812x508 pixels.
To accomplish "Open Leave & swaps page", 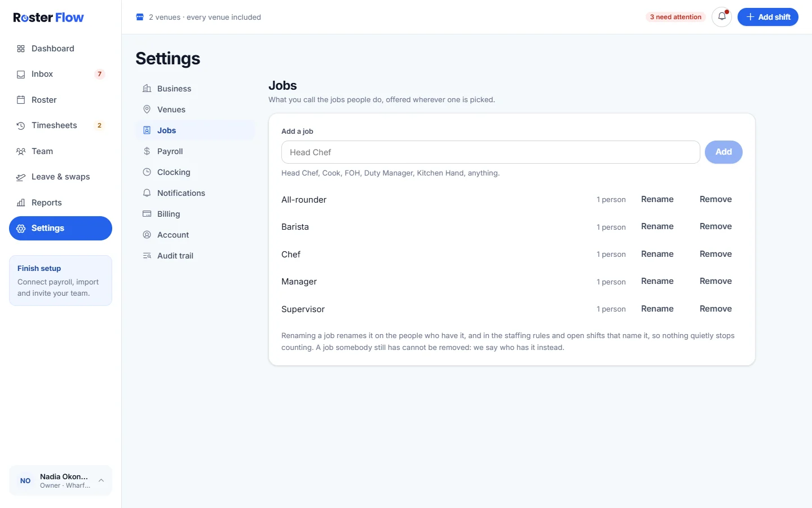I will point(60,177).
